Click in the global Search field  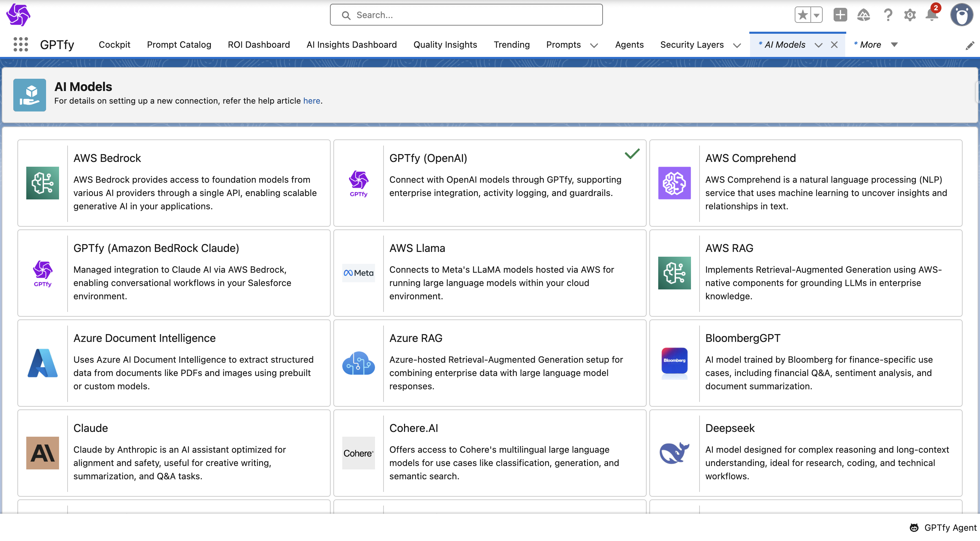[466, 15]
